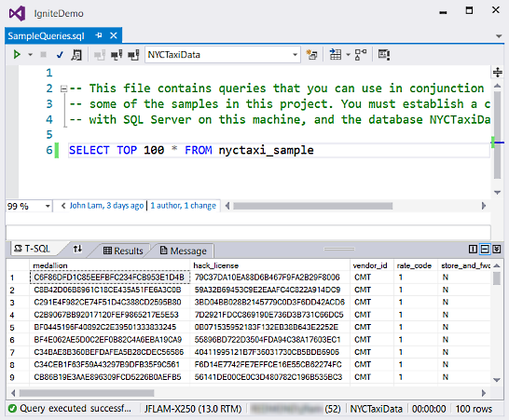The image size is (509, 420).
Task: Click results grid scroll down arrow
Action: (x=497, y=380)
